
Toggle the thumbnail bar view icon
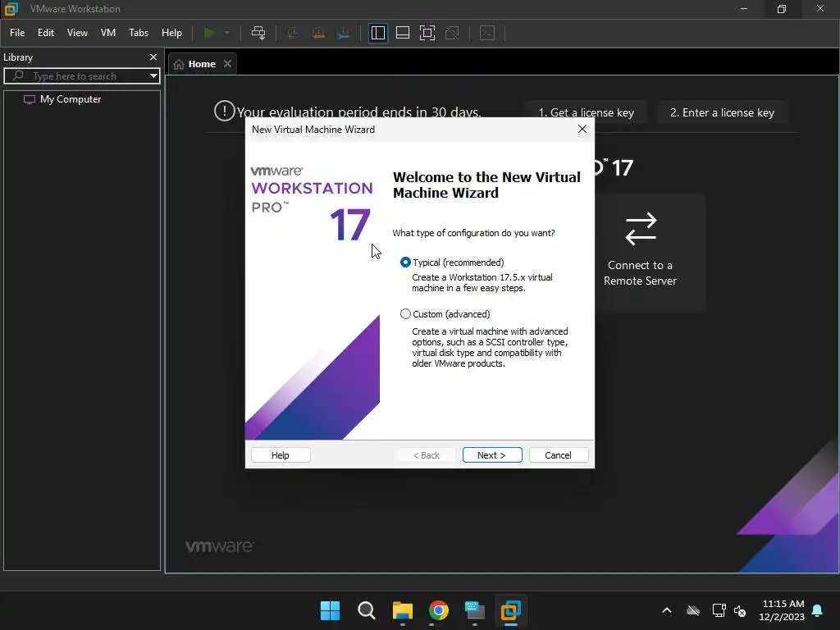pyautogui.click(x=402, y=33)
